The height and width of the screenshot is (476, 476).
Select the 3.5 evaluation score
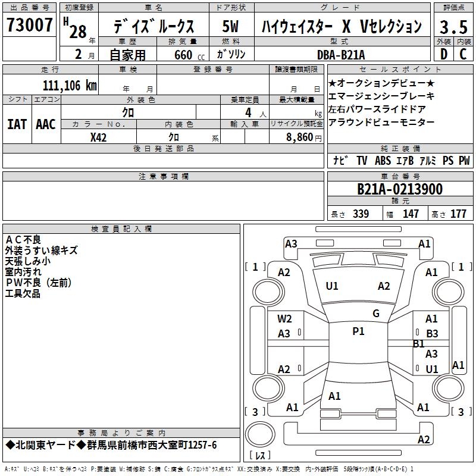pyautogui.click(x=452, y=26)
